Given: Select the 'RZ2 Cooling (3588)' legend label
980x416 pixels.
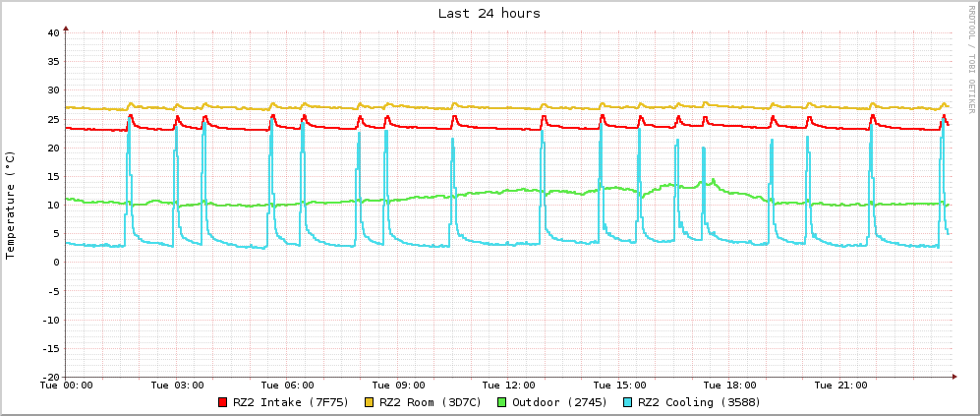Looking at the screenshot, I should (699, 403).
